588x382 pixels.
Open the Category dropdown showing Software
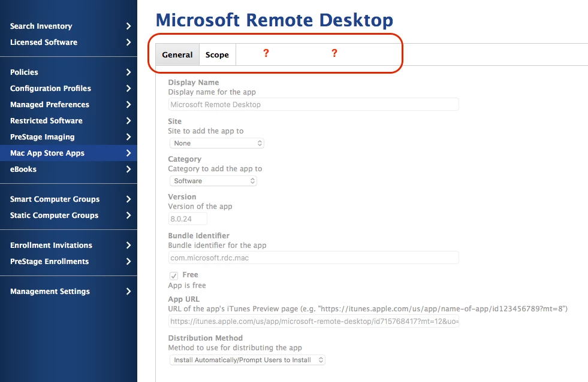[x=213, y=181]
